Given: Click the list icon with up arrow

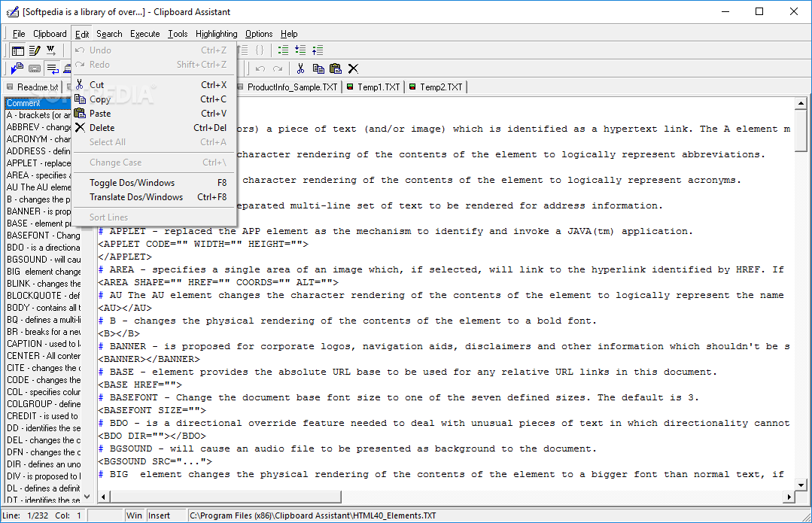Looking at the screenshot, I should 318,50.
